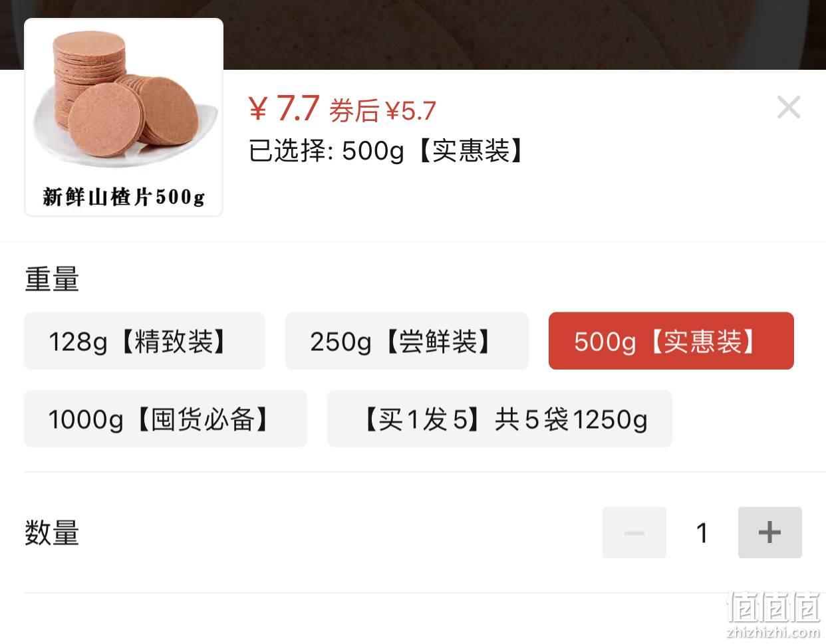Open the hawthorn slices product thumbnail

tap(124, 117)
